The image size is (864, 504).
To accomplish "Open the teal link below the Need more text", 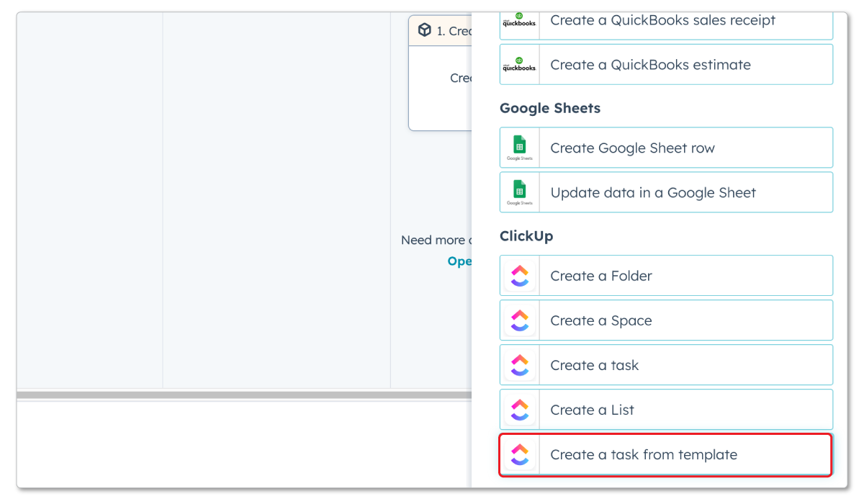I will click(x=460, y=261).
